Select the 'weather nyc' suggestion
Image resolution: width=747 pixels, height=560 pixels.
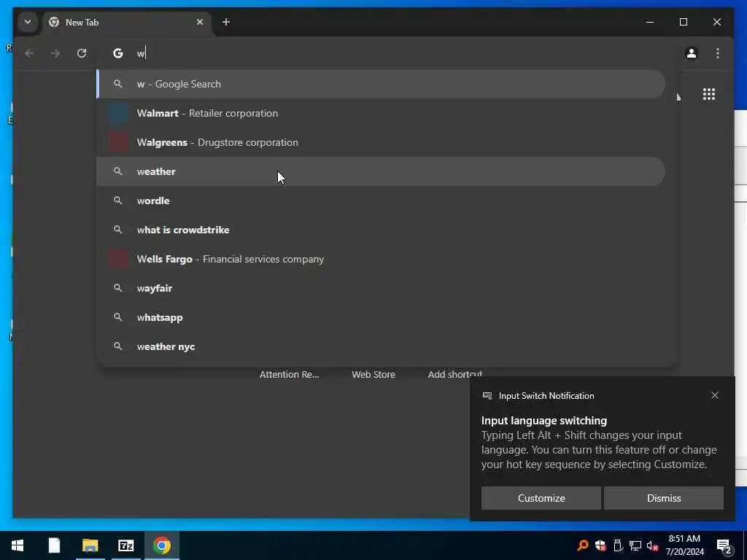pyautogui.click(x=381, y=346)
